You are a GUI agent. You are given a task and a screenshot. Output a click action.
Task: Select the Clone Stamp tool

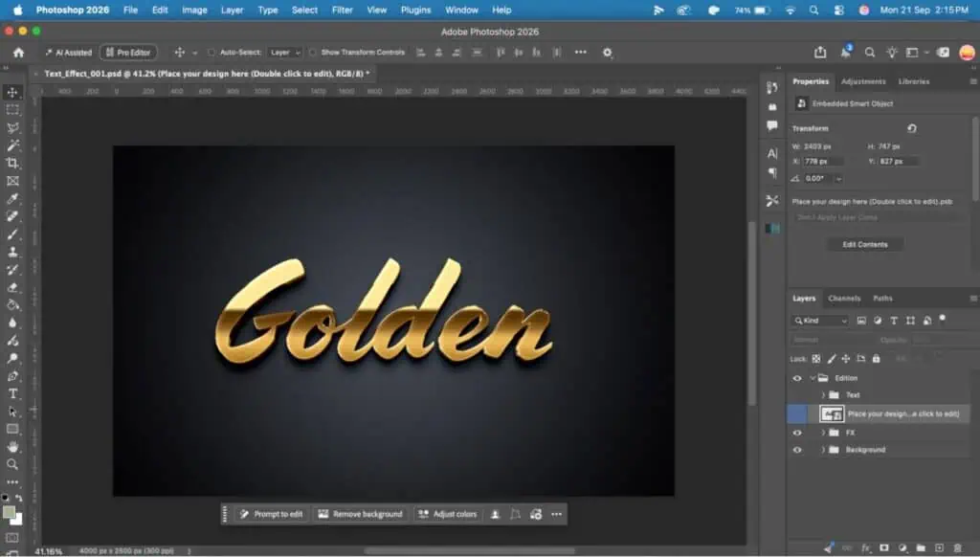(12, 252)
